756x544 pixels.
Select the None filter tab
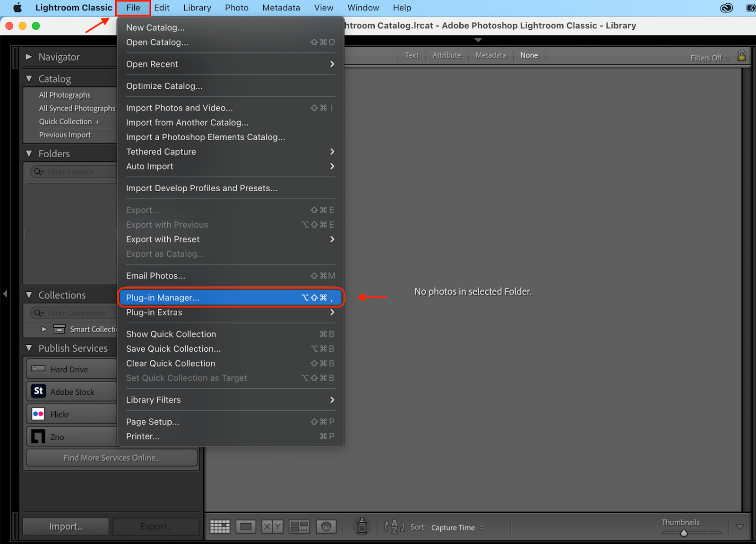click(529, 55)
